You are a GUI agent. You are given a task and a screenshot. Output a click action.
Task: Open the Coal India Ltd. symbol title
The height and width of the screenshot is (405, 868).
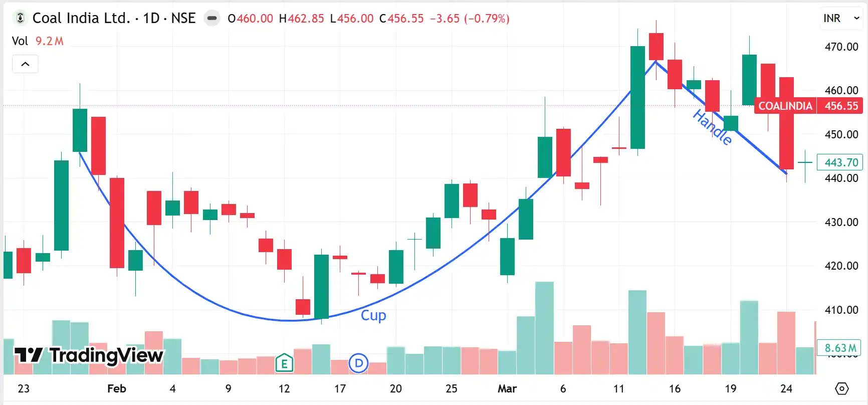(x=114, y=19)
